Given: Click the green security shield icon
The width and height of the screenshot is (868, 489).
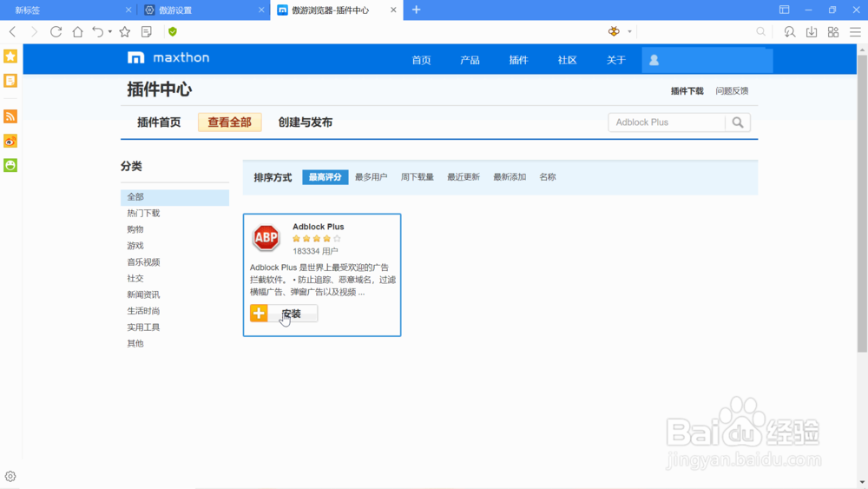Looking at the screenshot, I should point(173,32).
